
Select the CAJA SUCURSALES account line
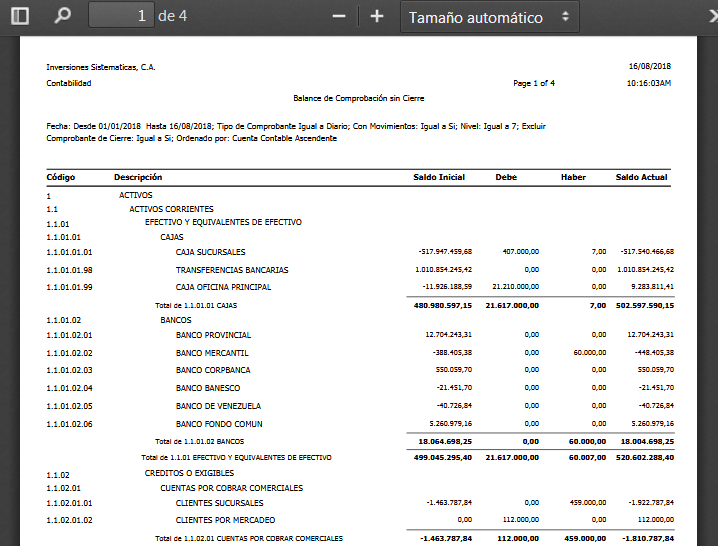[210, 252]
